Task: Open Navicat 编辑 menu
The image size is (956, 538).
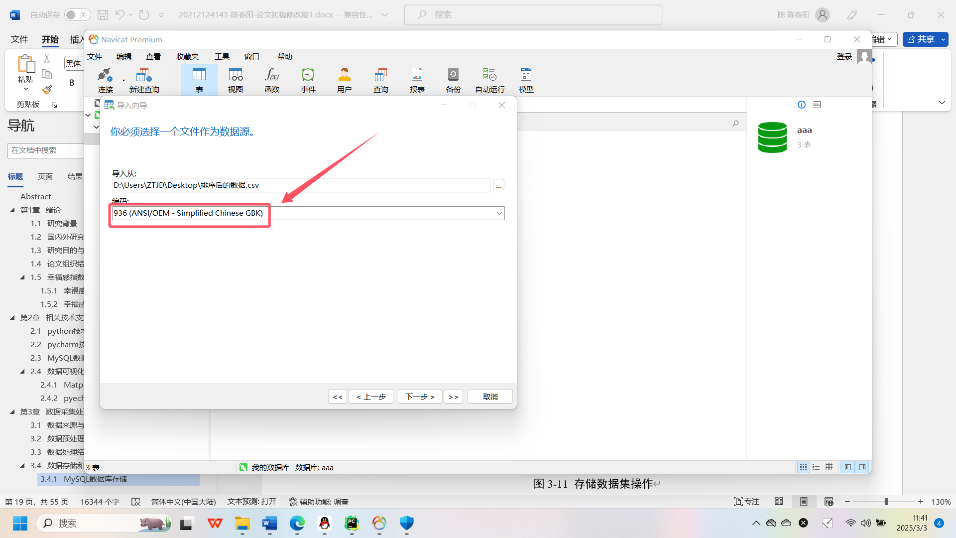Action: coord(124,57)
